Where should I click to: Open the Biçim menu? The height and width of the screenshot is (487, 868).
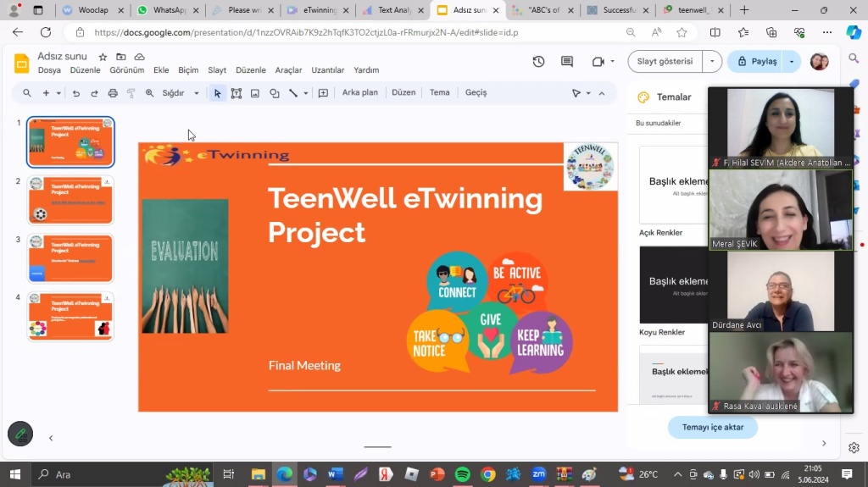point(188,70)
